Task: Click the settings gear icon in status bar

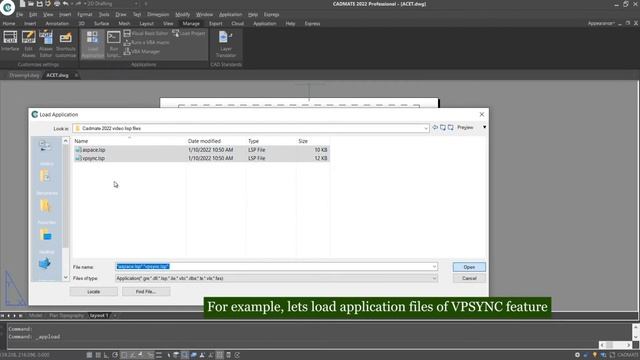Action: (x=577, y=355)
